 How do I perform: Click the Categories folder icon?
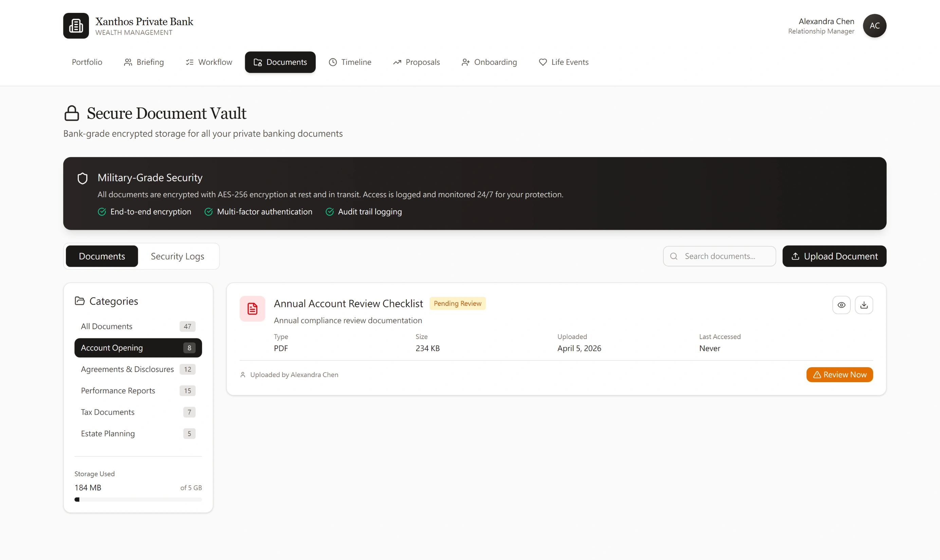point(80,301)
